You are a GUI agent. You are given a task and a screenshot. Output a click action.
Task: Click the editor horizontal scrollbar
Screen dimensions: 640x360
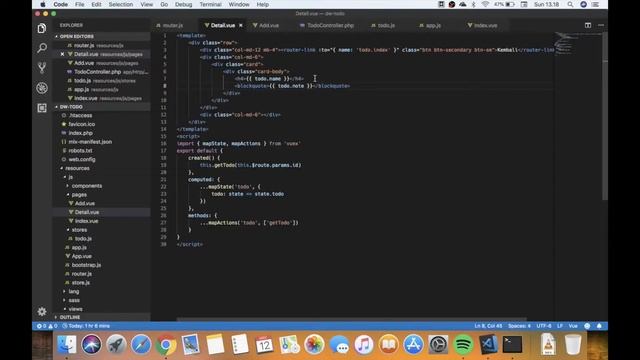351,319
